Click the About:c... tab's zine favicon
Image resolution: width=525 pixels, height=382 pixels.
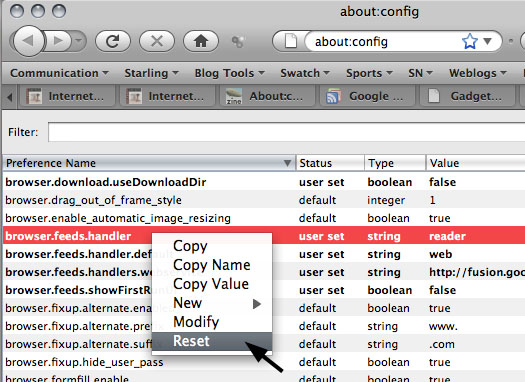click(x=234, y=96)
